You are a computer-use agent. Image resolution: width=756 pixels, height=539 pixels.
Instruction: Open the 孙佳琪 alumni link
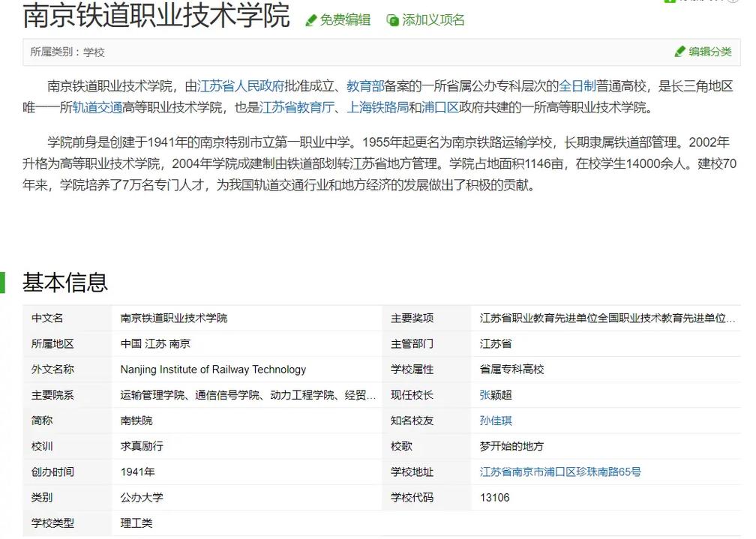[x=496, y=421]
